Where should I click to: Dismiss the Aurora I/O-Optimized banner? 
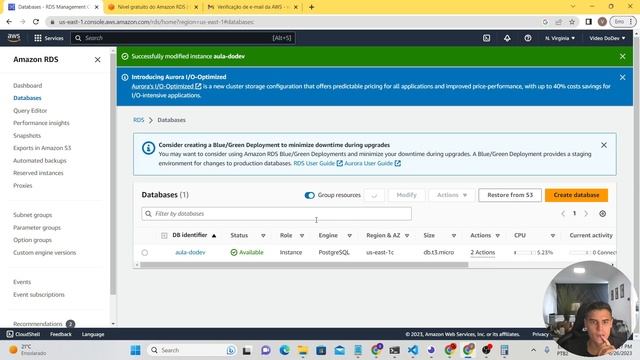622,77
